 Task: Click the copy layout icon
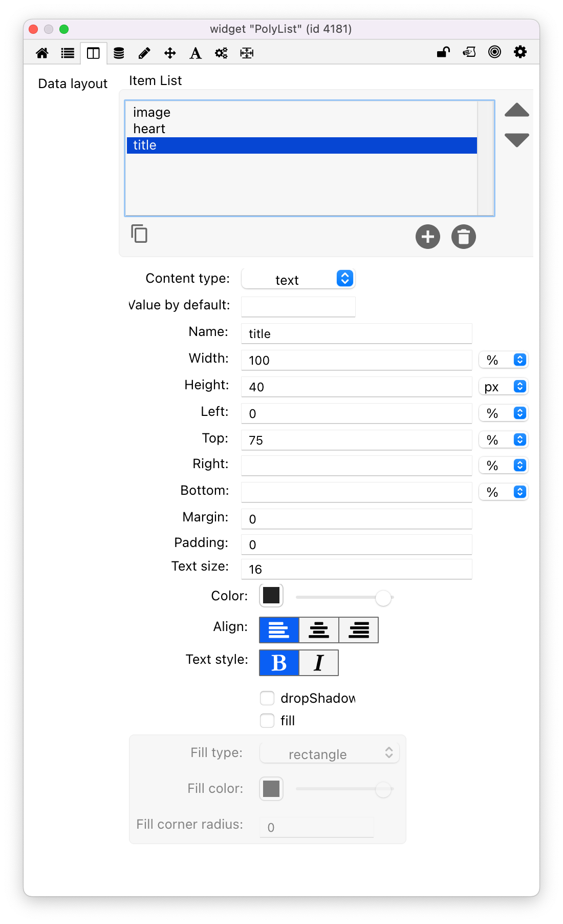(139, 234)
